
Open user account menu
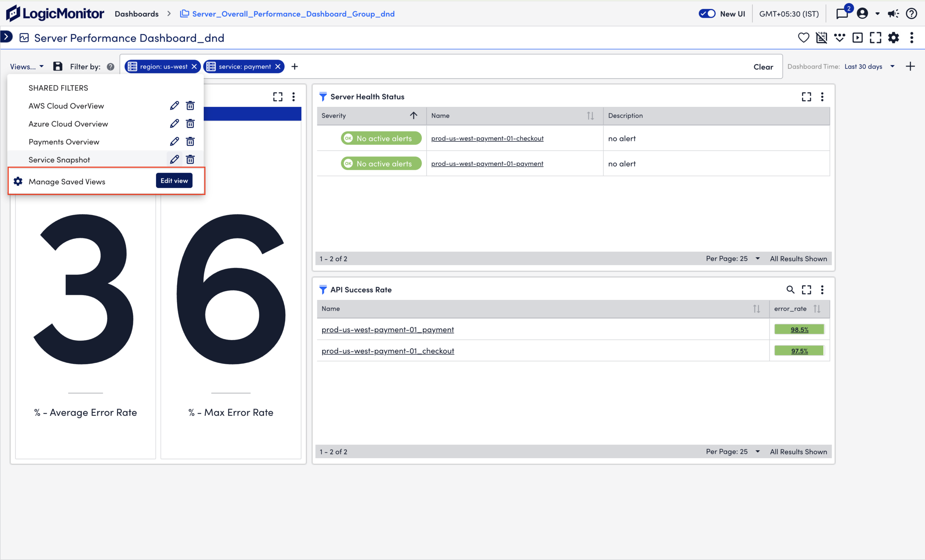(863, 14)
